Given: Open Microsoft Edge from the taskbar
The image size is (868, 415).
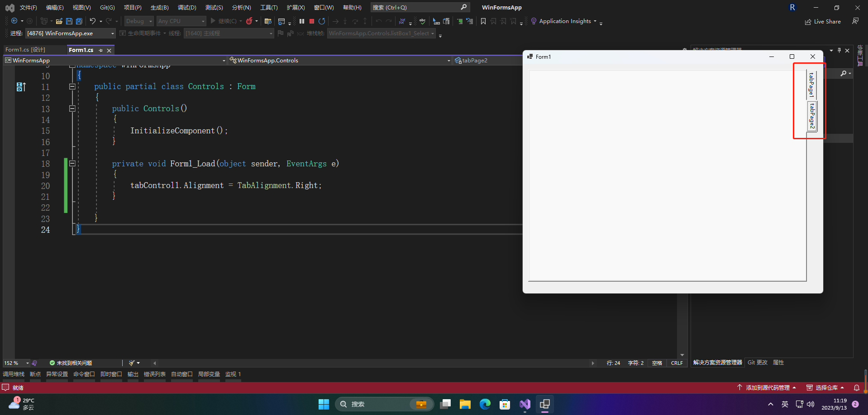Looking at the screenshot, I should point(485,404).
